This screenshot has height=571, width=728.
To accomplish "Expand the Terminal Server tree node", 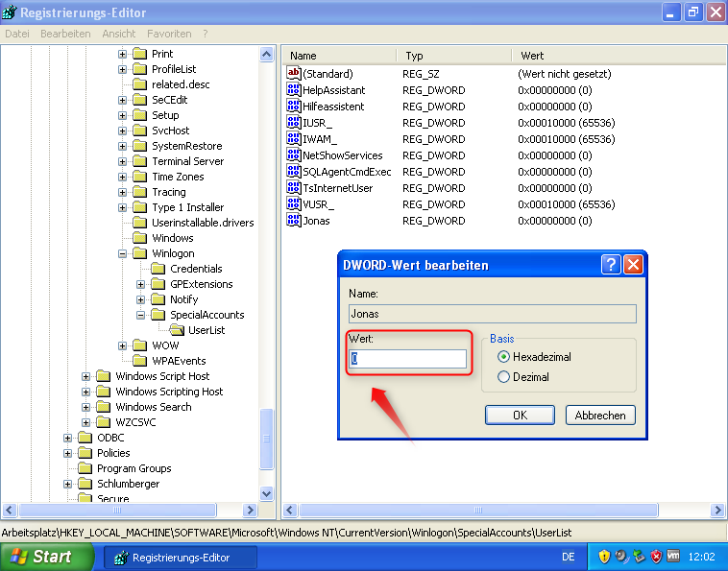I will (122, 161).
